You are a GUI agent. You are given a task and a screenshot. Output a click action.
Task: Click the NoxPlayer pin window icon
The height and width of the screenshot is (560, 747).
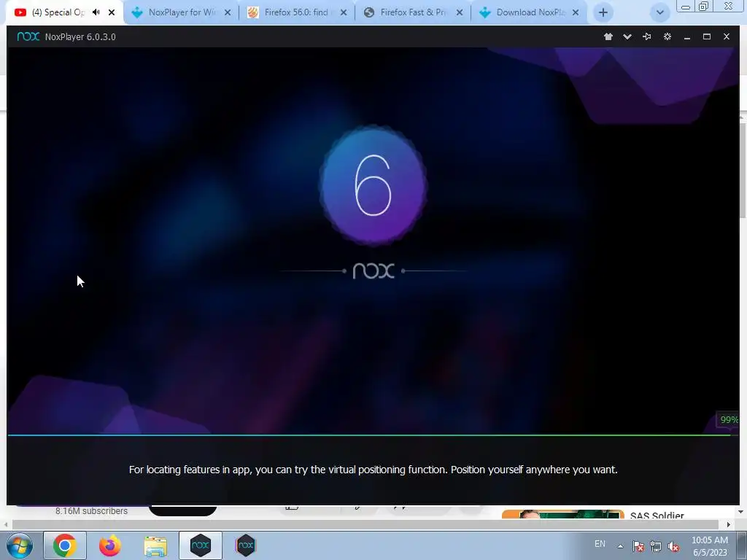(646, 36)
